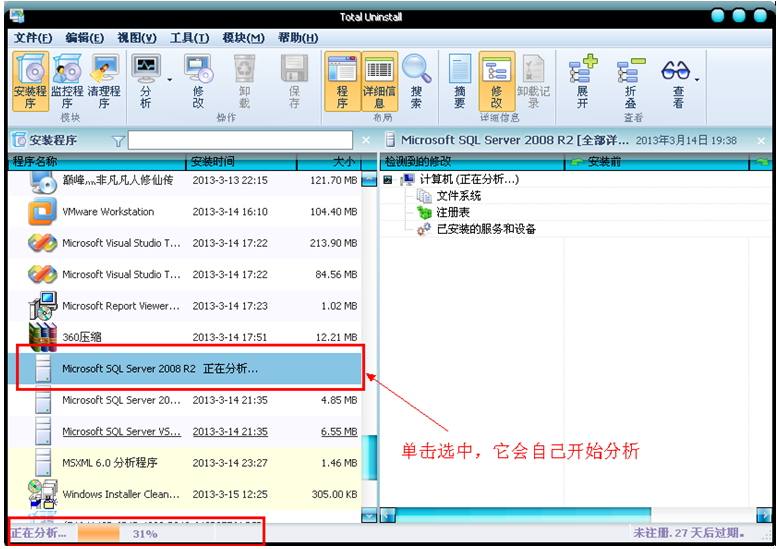Viewport: 777px width, 549px height.
Task: Toggle the 详细信息 layout panel button
Action: [x=380, y=82]
